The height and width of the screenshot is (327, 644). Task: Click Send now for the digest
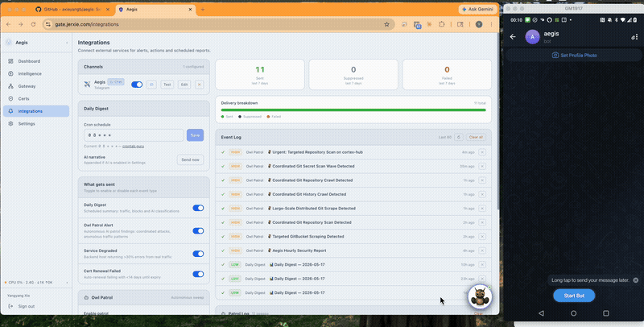coord(190,159)
